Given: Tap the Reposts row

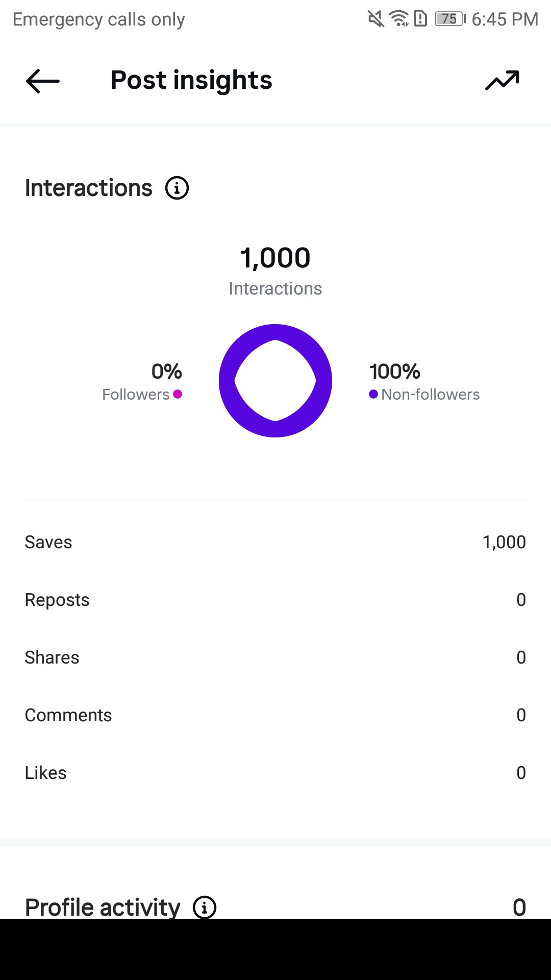Looking at the screenshot, I should click(x=275, y=600).
